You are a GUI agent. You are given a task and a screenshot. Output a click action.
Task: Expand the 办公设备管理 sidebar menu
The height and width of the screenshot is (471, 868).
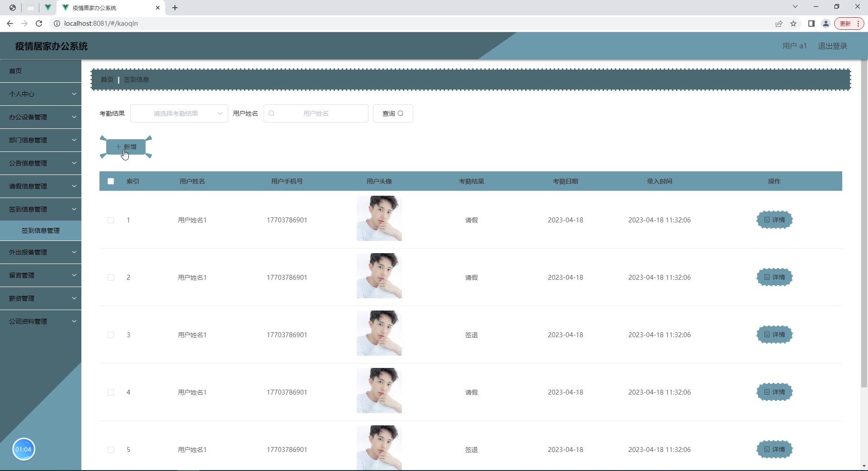[41, 117]
